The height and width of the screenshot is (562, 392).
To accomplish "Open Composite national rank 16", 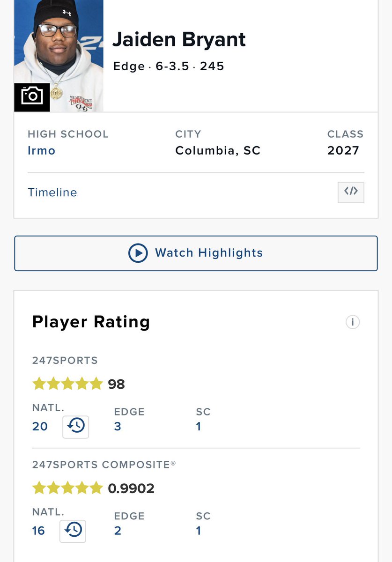I will coord(38,531).
